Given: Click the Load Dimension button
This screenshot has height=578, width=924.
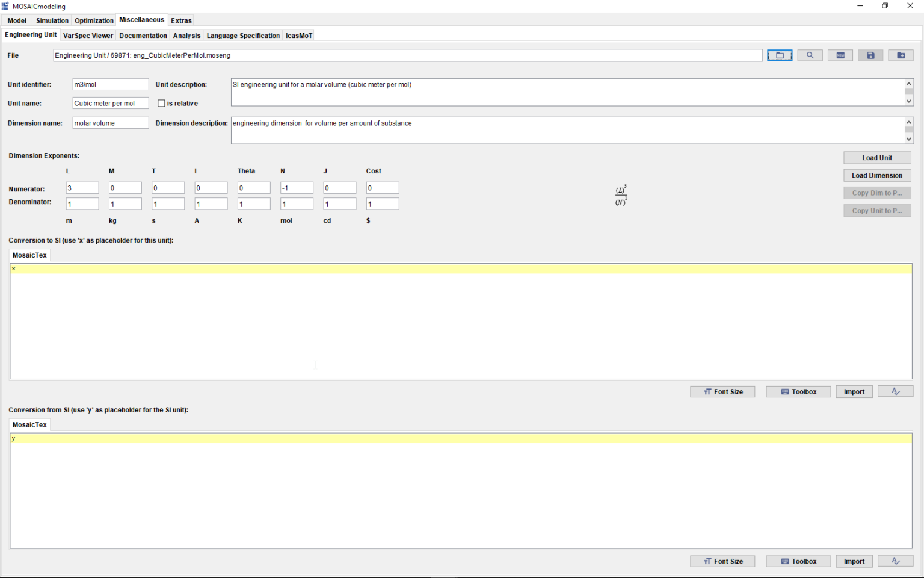Looking at the screenshot, I should tap(876, 176).
